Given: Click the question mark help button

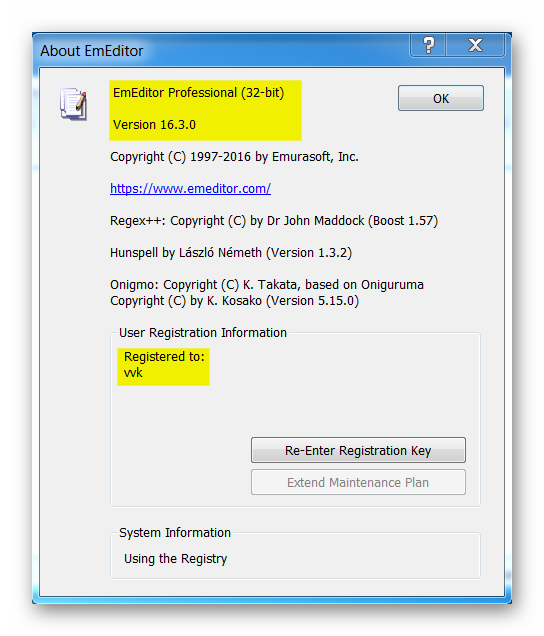Looking at the screenshot, I should [x=428, y=45].
